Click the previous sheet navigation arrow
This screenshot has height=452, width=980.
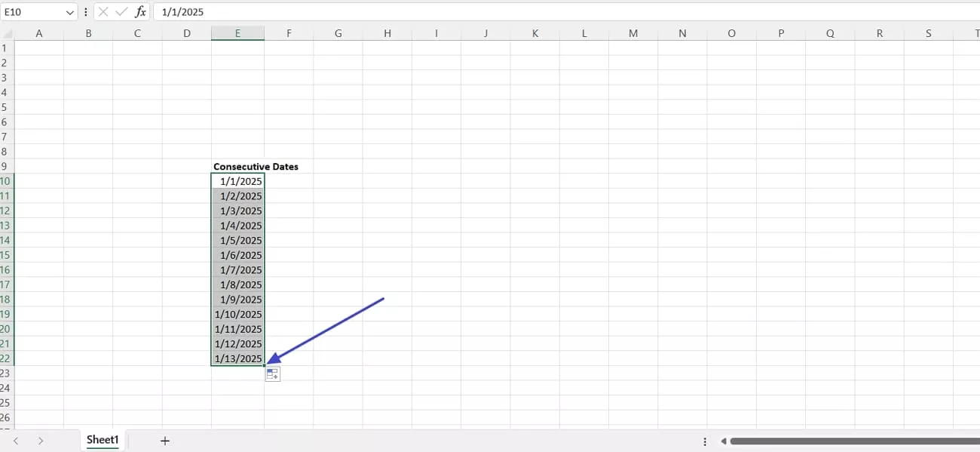click(x=17, y=440)
